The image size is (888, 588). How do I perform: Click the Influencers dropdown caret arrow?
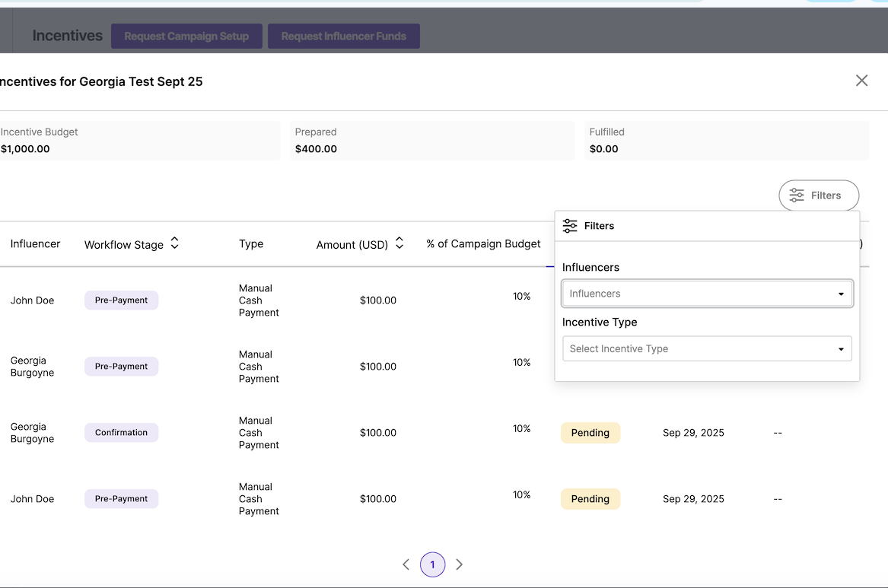pos(841,294)
